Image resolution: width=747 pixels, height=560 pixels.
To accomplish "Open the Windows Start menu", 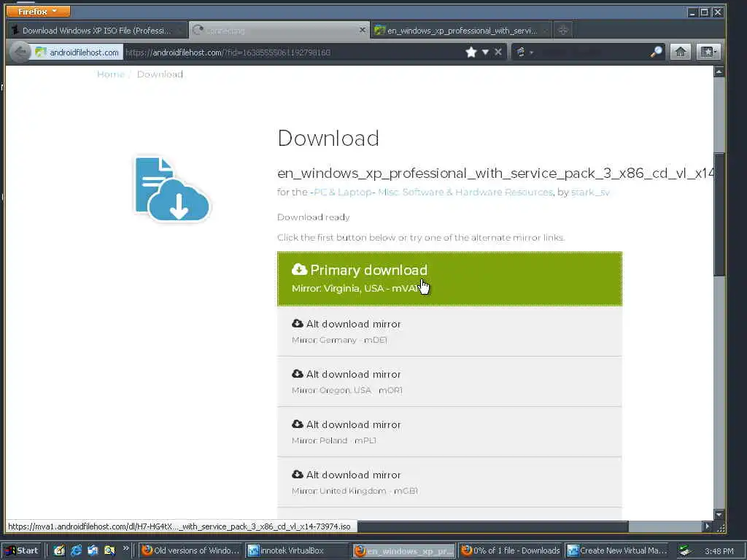I will click(22, 551).
